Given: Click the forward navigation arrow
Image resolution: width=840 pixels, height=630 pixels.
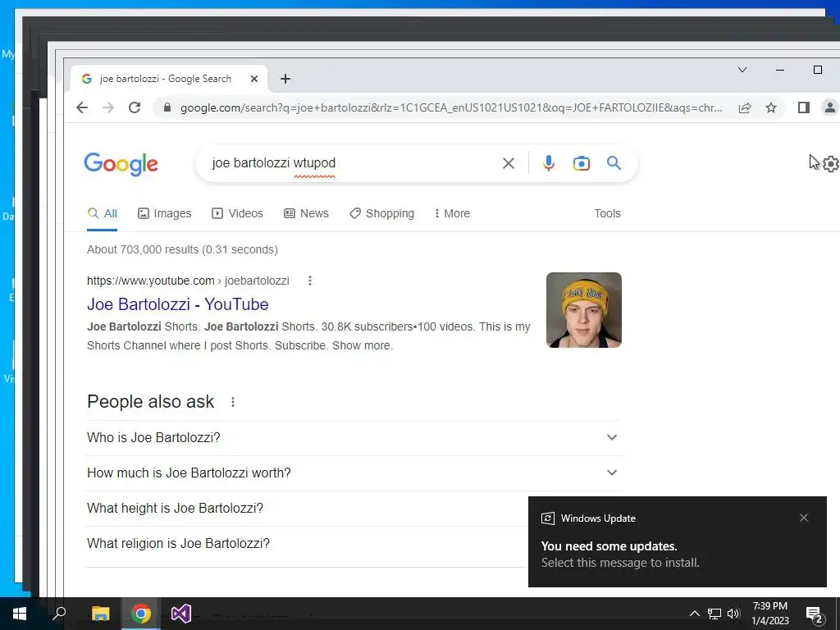Looking at the screenshot, I should point(108,107).
